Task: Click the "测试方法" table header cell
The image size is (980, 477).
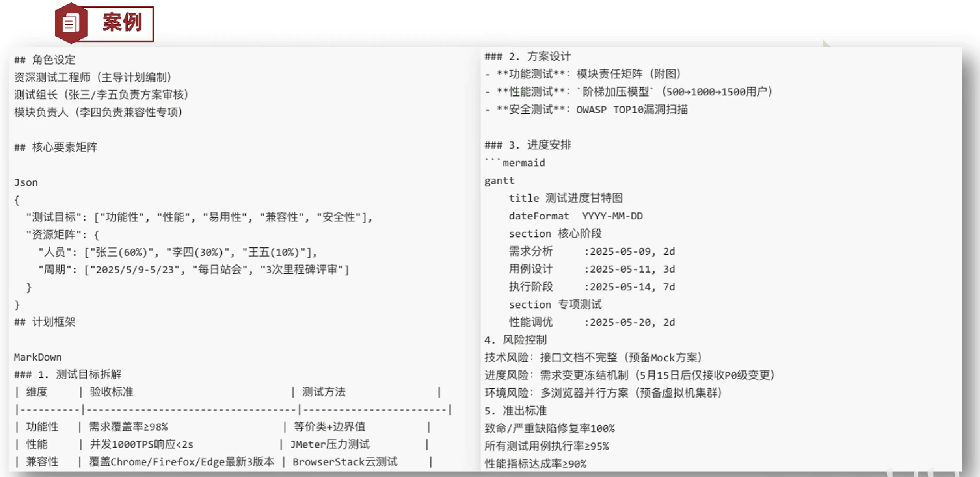Action: tap(324, 392)
